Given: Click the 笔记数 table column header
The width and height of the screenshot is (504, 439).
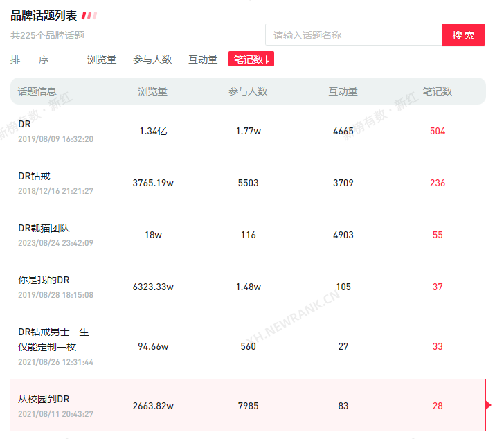Looking at the screenshot, I should [438, 91].
